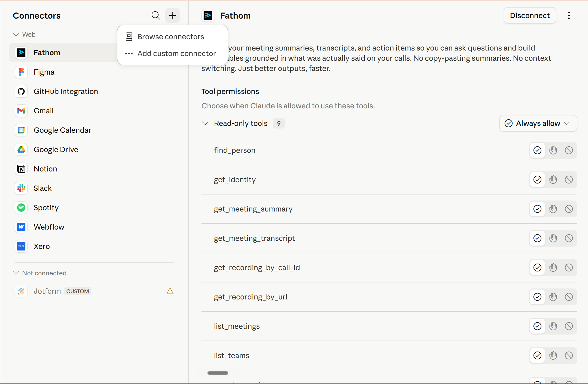588x384 pixels.
Task: Set get_identity to needs approval
Action: click(x=553, y=180)
